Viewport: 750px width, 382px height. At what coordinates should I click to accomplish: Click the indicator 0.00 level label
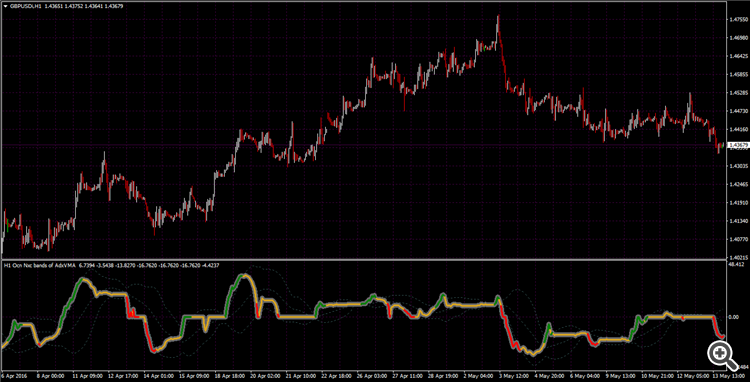pyautogui.click(x=734, y=317)
